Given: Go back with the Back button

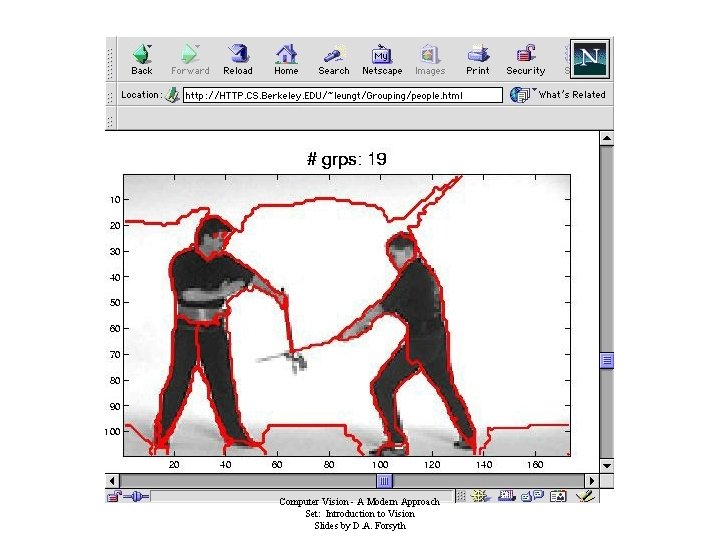Looking at the screenshot, I should pyautogui.click(x=142, y=60).
